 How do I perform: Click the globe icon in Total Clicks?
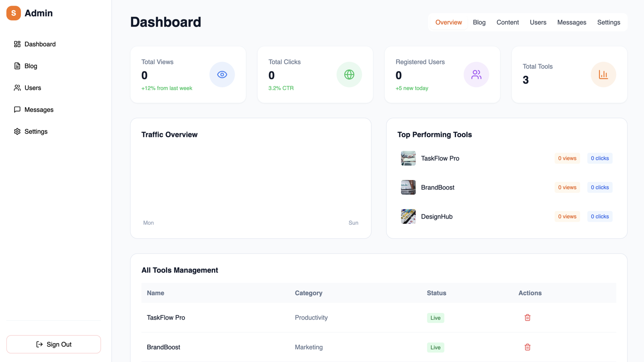(x=349, y=74)
